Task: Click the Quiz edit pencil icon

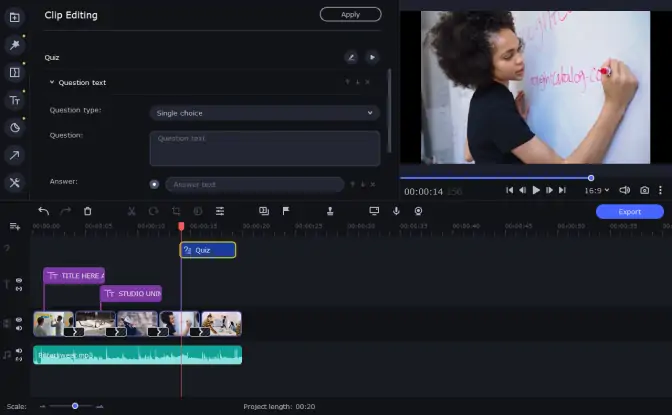Action: tap(351, 57)
